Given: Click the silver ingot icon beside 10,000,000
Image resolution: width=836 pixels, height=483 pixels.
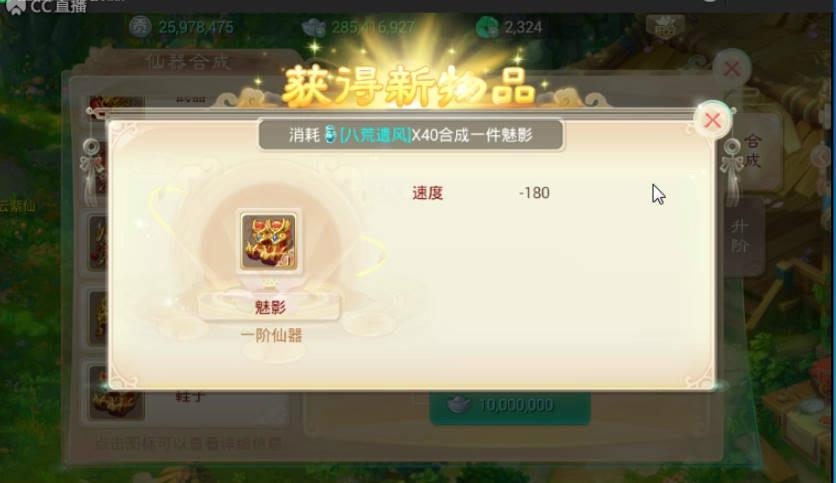Looking at the screenshot, I should [460, 405].
